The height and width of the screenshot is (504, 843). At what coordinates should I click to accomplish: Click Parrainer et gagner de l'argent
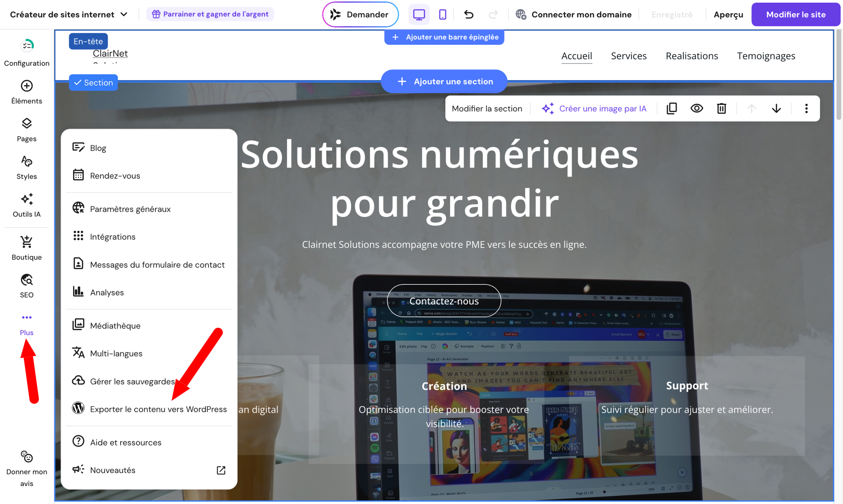(x=210, y=14)
